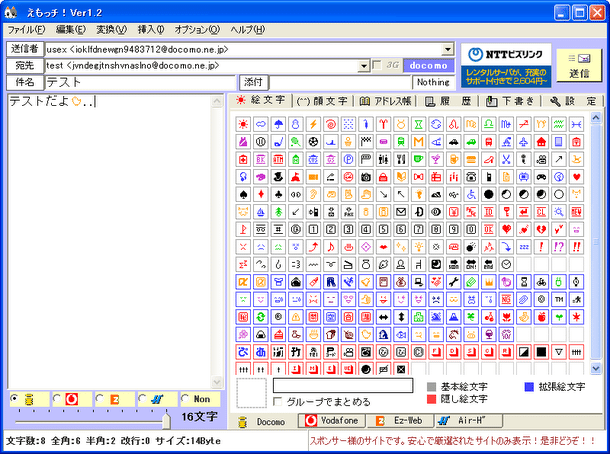Switch to the 顔文字 tab

[x=322, y=101]
